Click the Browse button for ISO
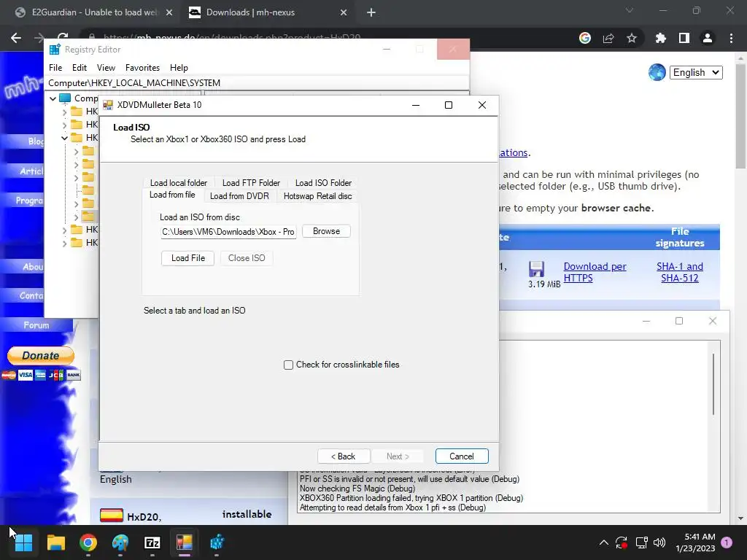Screen dimensions: 747x560 click(326, 231)
